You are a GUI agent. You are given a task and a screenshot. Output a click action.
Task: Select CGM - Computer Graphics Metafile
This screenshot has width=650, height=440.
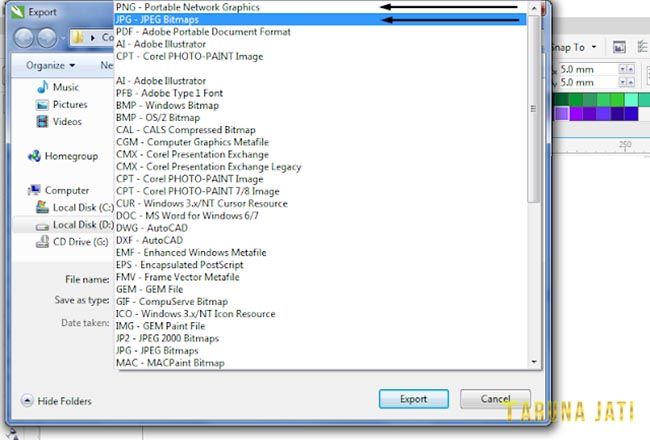click(320, 142)
